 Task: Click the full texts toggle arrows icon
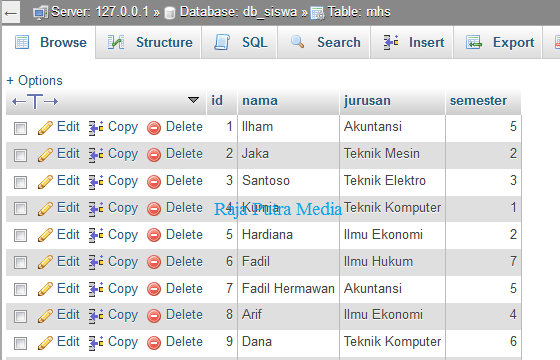pos(35,101)
